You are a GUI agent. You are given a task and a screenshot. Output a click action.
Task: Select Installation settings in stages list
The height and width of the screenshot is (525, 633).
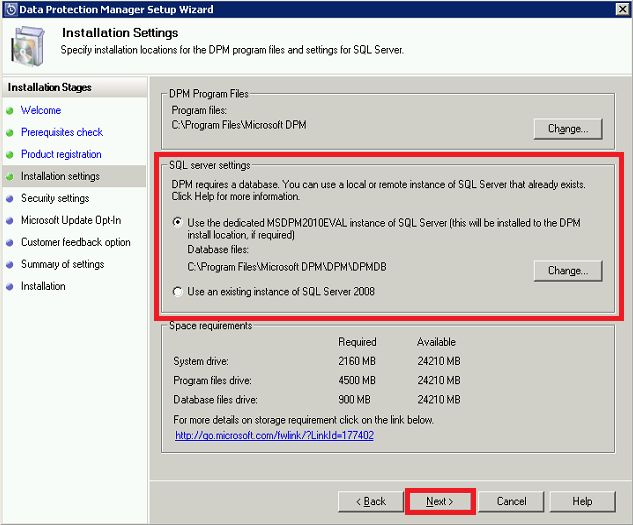(60, 177)
